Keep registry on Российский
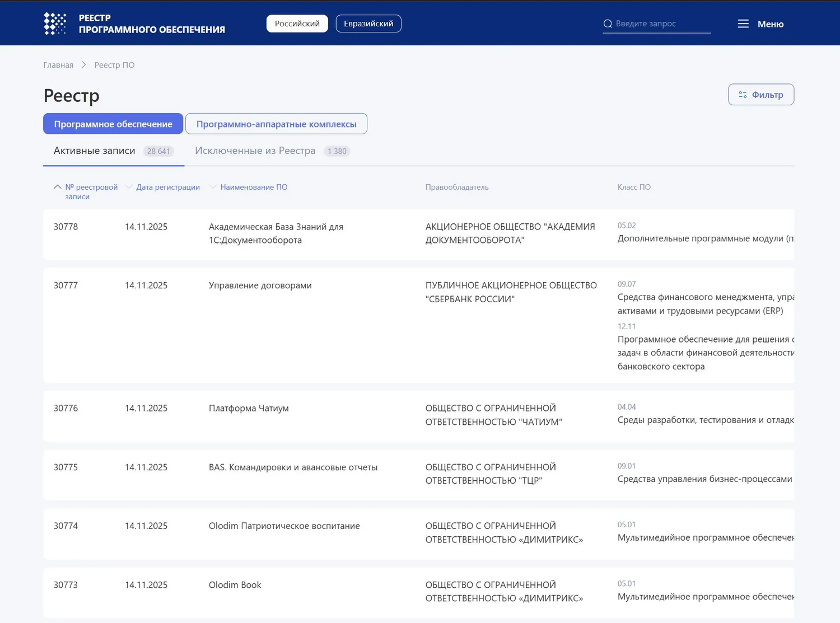The width and height of the screenshot is (840, 623). tap(297, 24)
